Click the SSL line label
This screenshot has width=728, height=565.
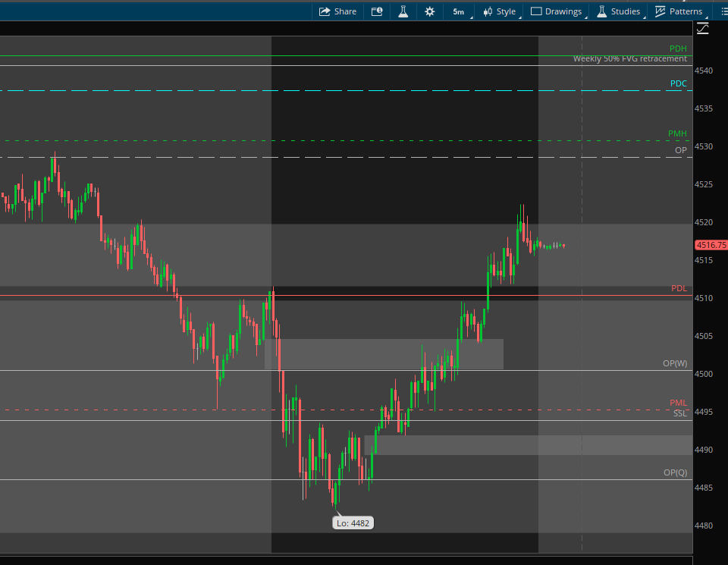679,413
